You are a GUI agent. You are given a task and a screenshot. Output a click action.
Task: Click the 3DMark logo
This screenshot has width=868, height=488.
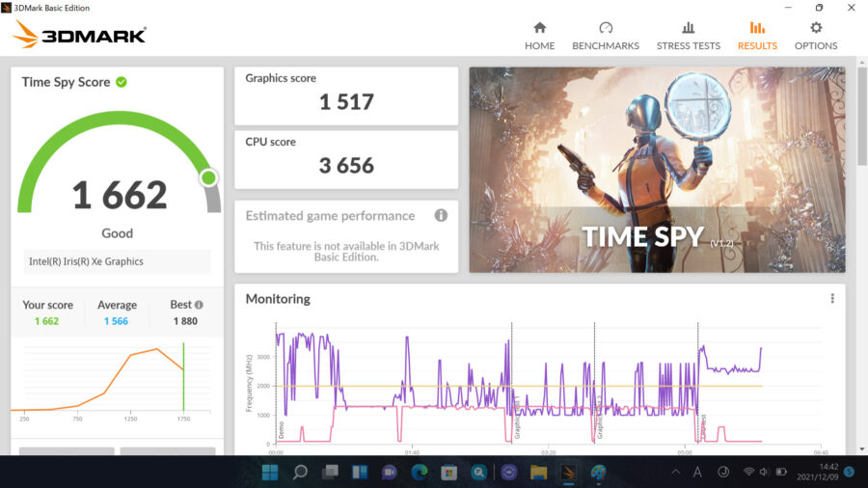pyautogui.click(x=80, y=36)
